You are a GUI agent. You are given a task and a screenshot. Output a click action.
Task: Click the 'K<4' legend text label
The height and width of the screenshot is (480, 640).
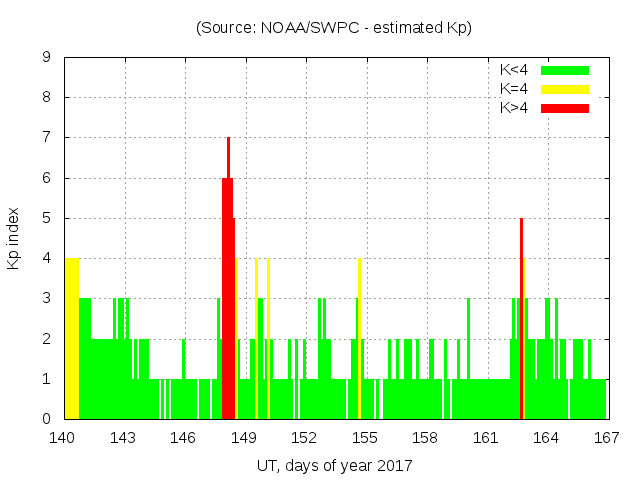point(514,70)
